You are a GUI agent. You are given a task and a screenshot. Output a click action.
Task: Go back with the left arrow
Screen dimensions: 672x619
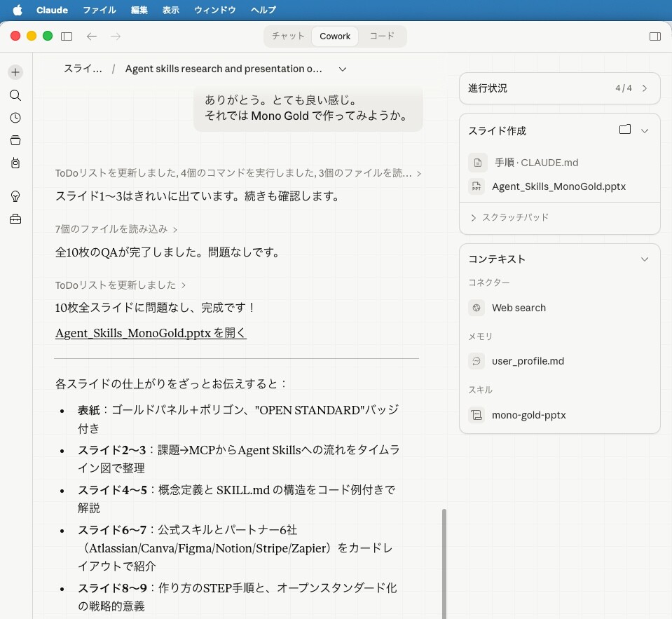pos(91,36)
